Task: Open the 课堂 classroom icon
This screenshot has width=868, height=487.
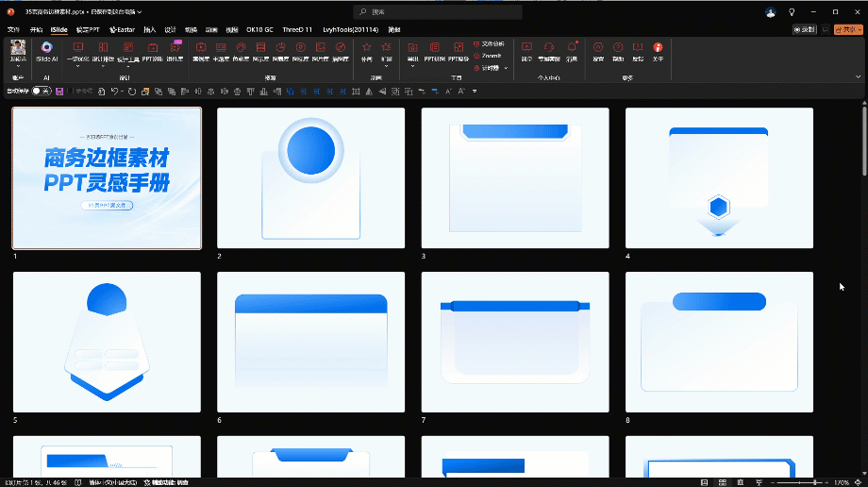Action: [527, 52]
